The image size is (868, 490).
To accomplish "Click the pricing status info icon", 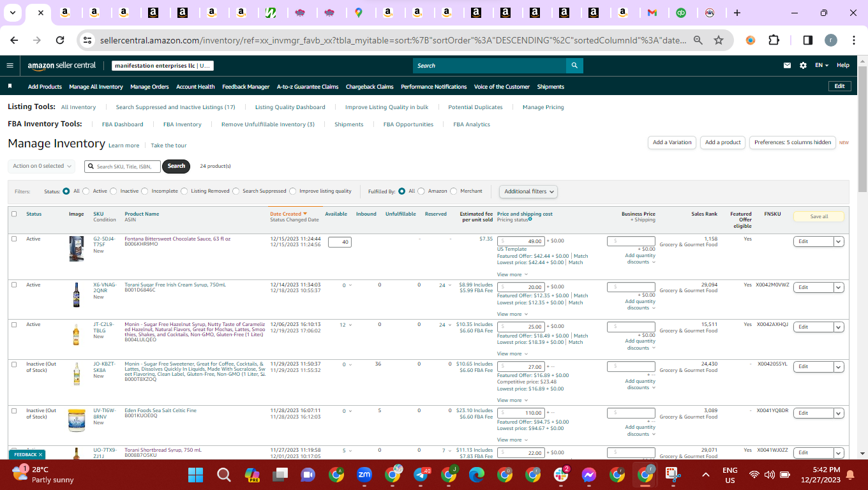I will tap(530, 219).
